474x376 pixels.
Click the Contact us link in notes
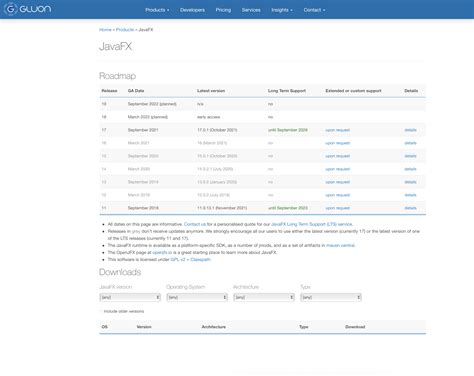(195, 224)
